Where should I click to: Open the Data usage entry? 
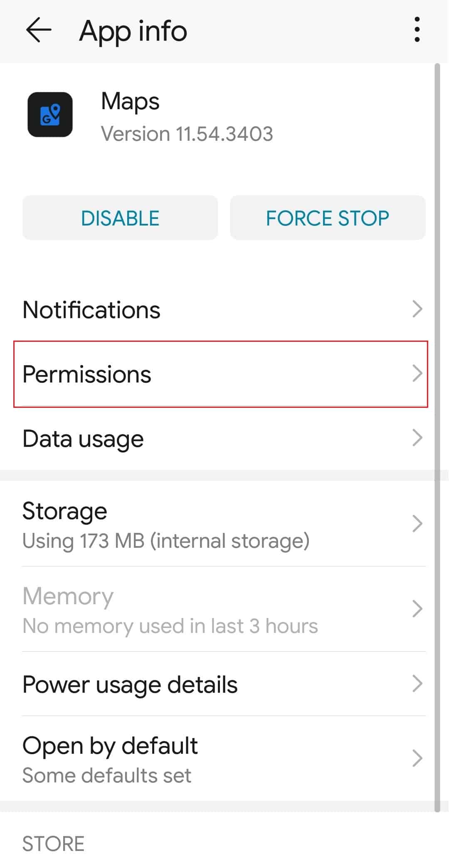click(x=224, y=439)
